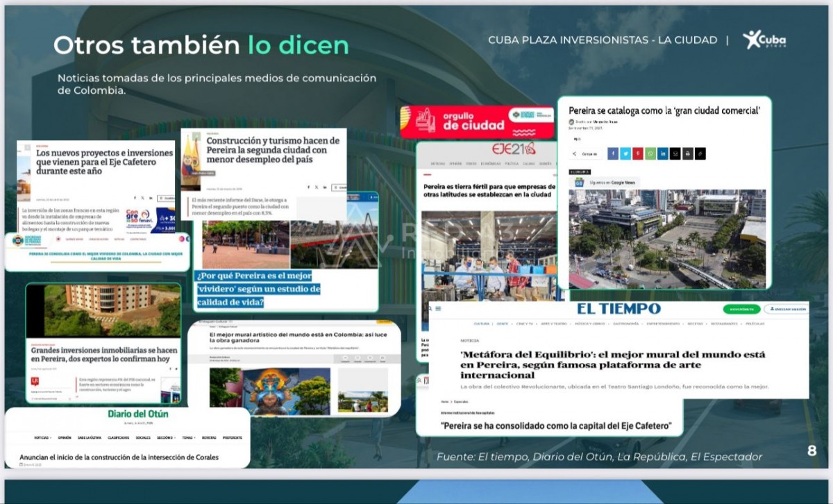This screenshot has height=504, width=833.
Task: Click the El Tiempo sign-in button
Action: click(x=786, y=309)
